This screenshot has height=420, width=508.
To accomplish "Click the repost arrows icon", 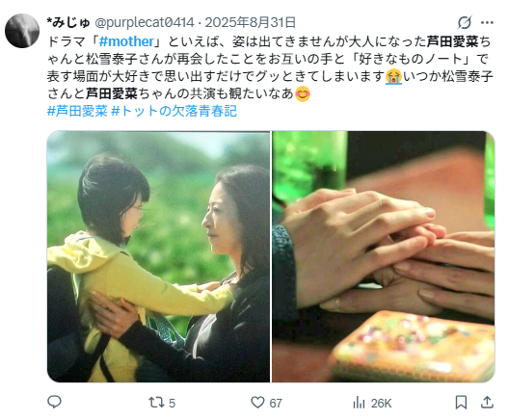I will coord(155,403).
